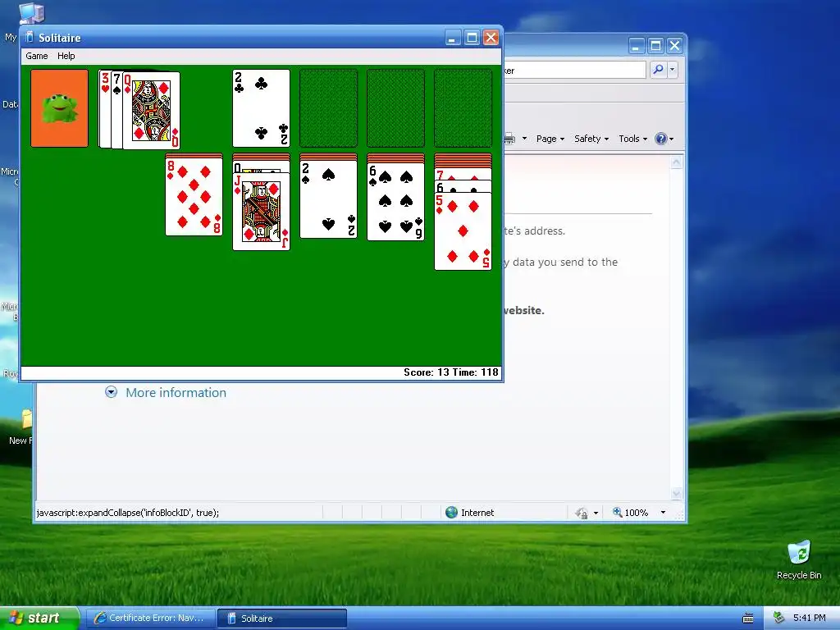Minimize the Internet Explorer window

(636, 46)
